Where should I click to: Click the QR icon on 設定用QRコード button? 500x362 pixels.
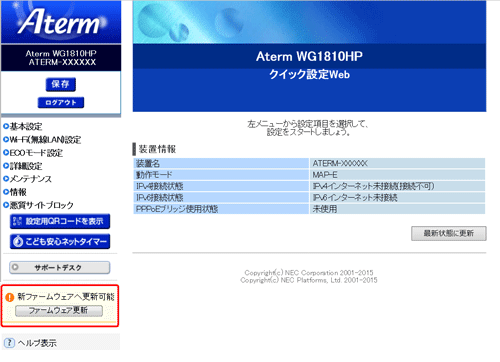click(x=17, y=221)
